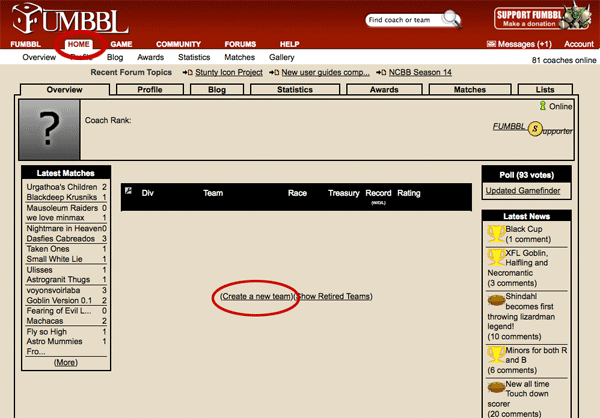Viewport: 600px width, 418px height.
Task: Click Show Retired Teams link
Action: click(x=333, y=296)
